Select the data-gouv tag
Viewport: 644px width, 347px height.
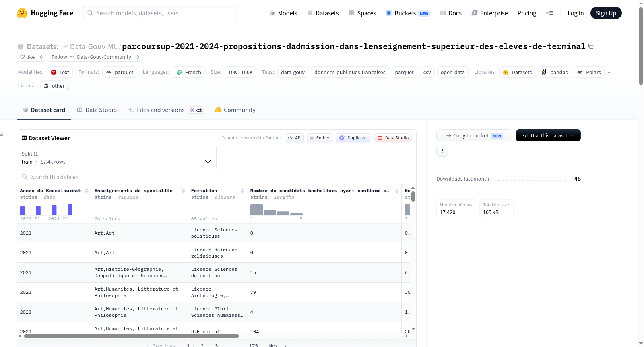pyautogui.click(x=293, y=72)
